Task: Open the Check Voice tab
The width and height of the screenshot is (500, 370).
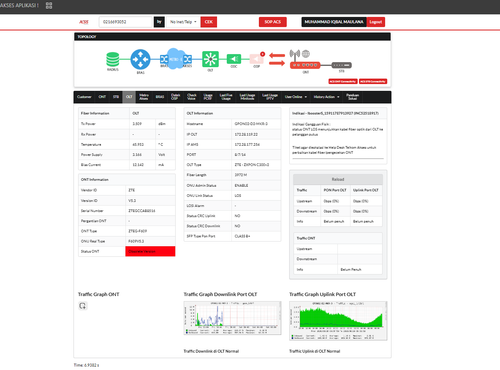Action: tap(192, 97)
